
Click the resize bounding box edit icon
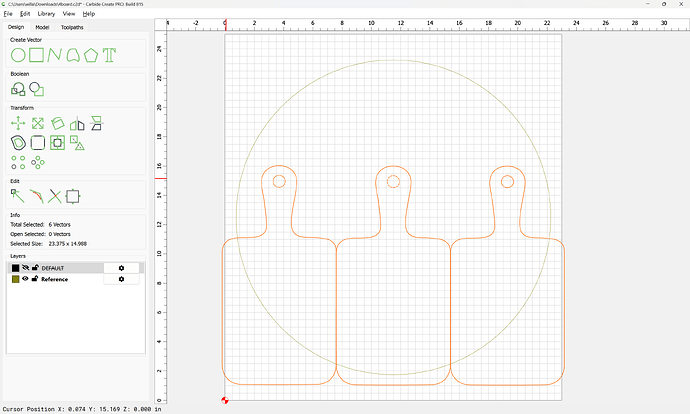(x=73, y=196)
